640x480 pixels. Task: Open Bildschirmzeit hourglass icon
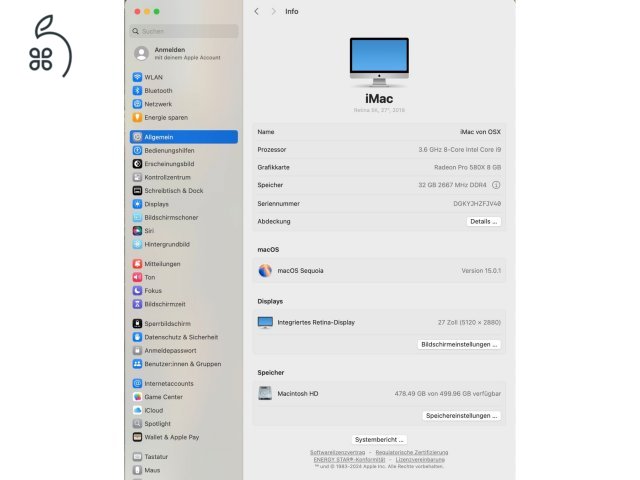click(138, 304)
